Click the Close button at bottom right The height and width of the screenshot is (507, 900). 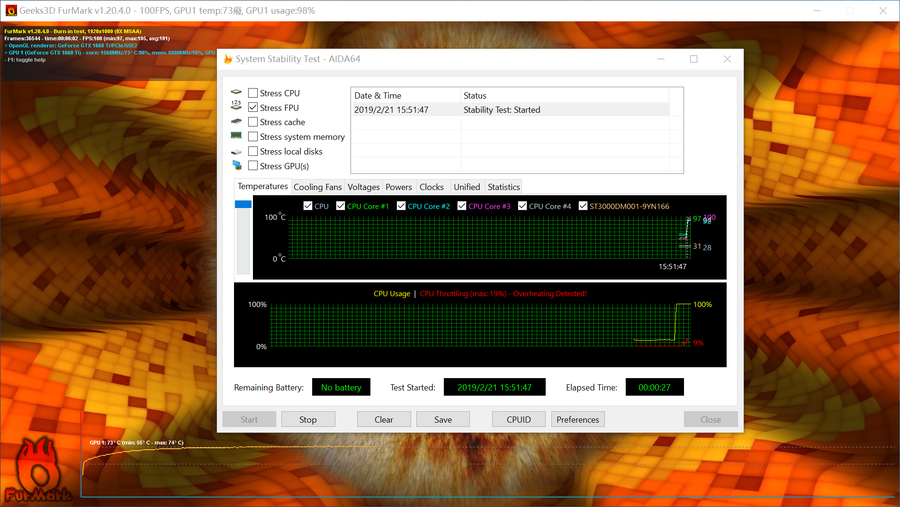point(710,419)
